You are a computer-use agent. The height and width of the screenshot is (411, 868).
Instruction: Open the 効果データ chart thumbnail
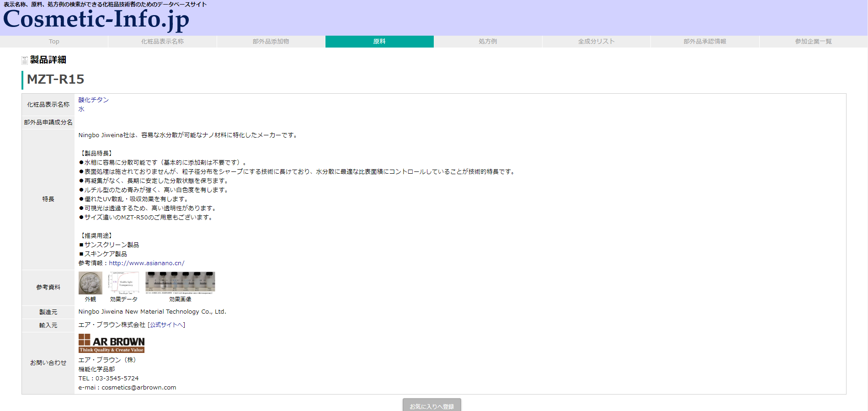click(123, 283)
